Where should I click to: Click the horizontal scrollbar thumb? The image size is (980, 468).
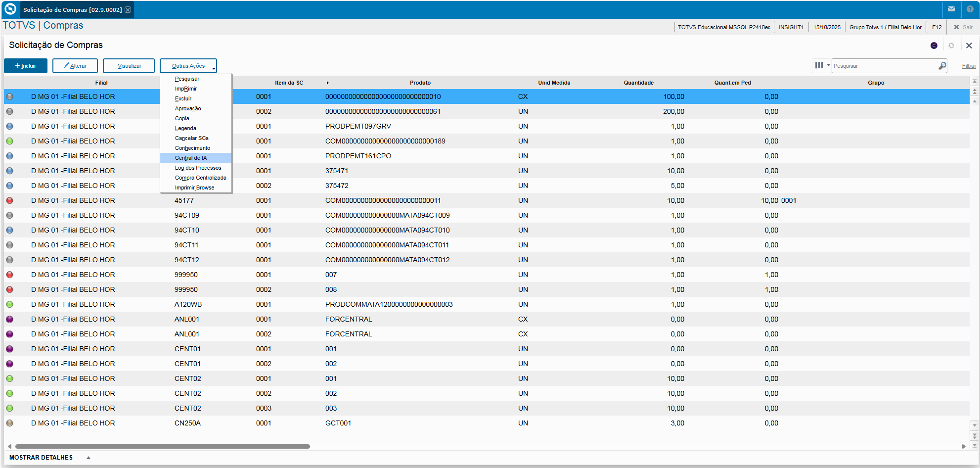tap(163, 446)
